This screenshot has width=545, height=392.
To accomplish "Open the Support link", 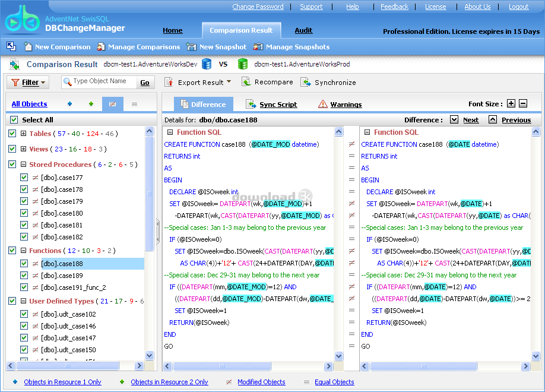I will 312,7.
